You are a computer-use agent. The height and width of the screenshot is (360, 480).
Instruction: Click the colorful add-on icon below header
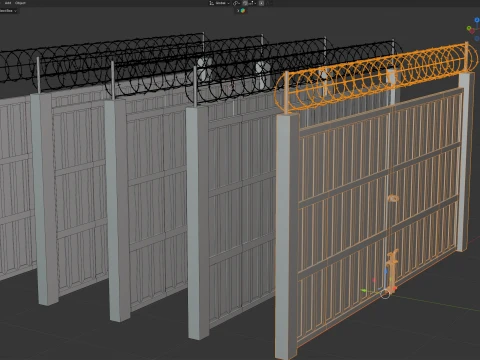click(x=243, y=11)
